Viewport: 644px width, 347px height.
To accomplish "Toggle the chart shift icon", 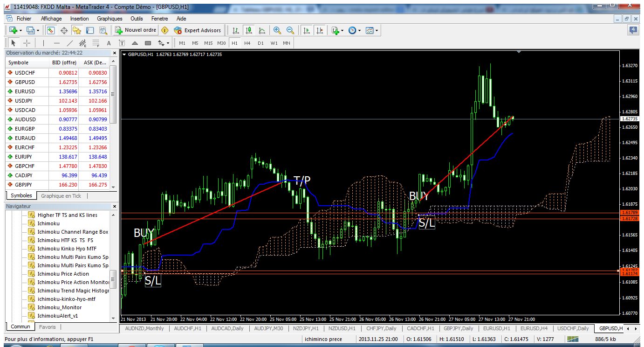I will coord(319,30).
